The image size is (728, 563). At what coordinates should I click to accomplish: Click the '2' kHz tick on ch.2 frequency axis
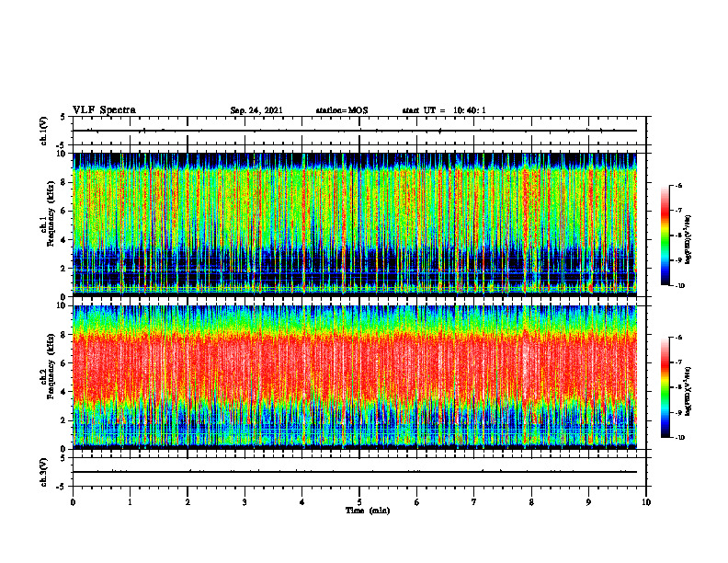coord(64,420)
